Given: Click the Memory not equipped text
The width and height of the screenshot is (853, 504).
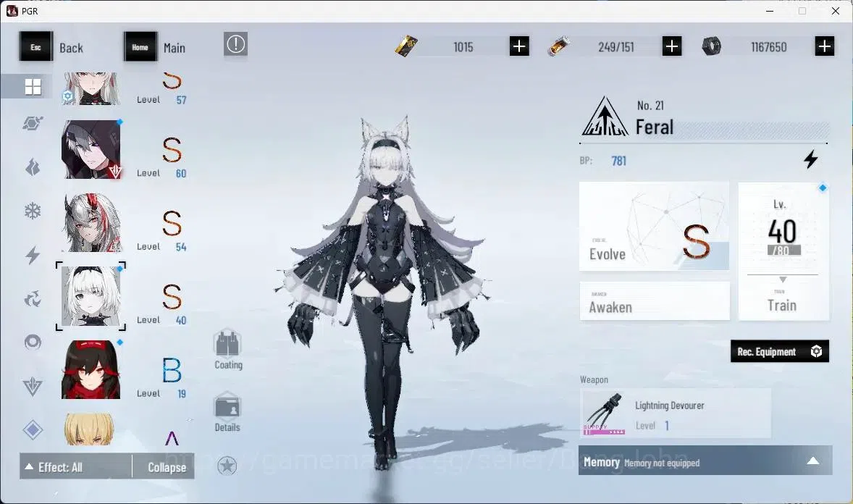Looking at the screenshot, I should [662, 463].
